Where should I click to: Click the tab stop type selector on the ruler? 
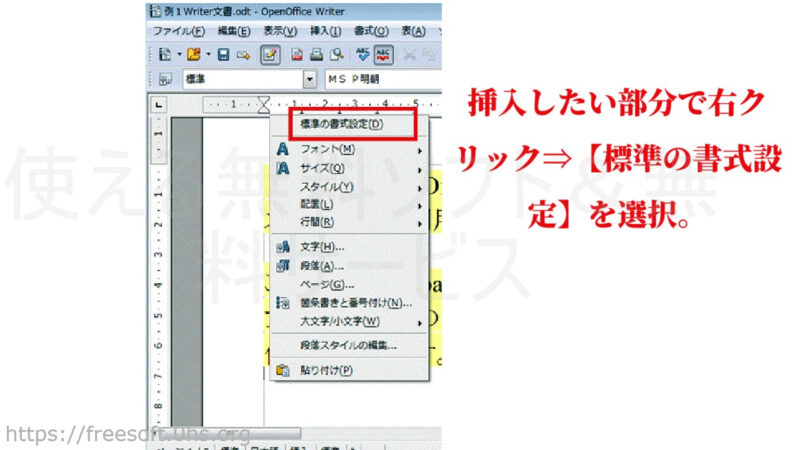159,105
